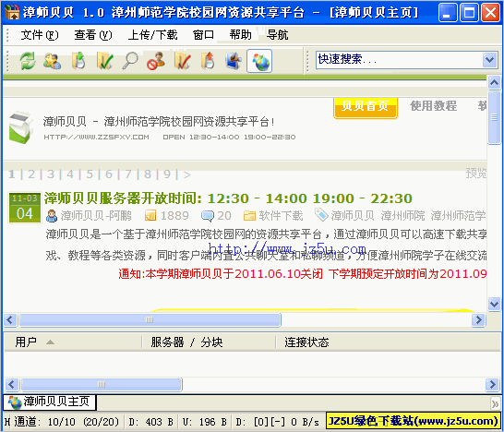Click the folder with red checkmark icon

click(x=182, y=61)
